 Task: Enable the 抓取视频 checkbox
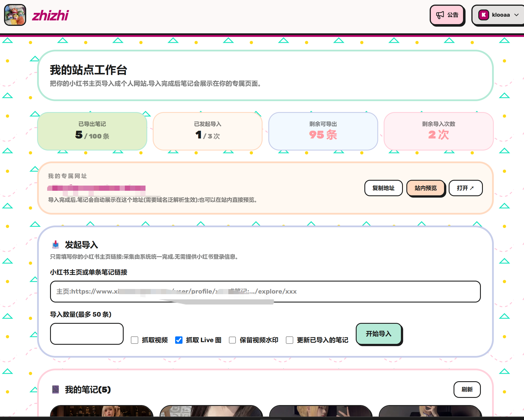point(135,340)
